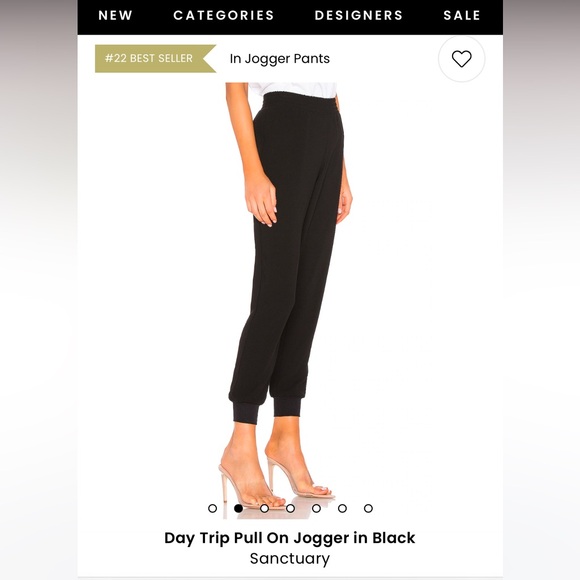
Task: Click the model's clear heeled sandals
Action: [276, 483]
